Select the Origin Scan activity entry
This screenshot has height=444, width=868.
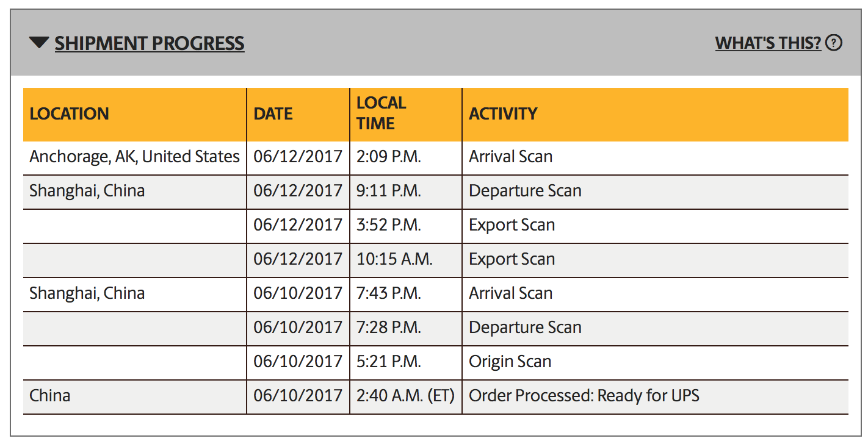[x=510, y=362]
